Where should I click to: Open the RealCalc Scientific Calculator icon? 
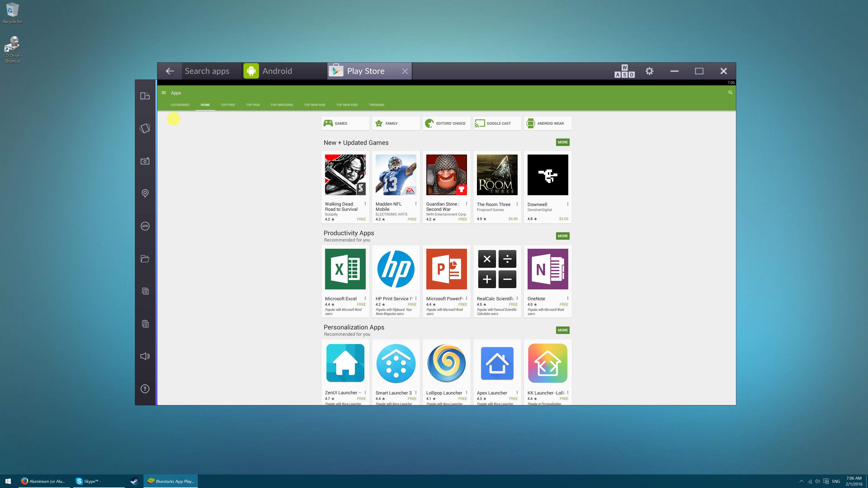(x=497, y=269)
